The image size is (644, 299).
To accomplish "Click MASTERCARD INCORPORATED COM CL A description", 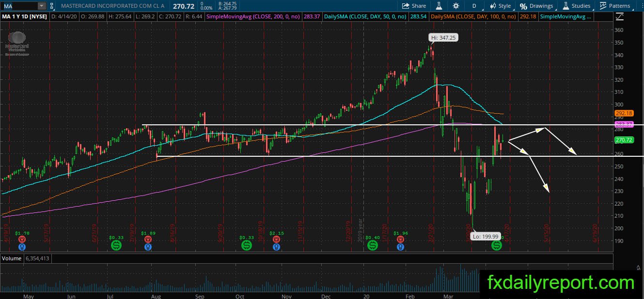I will pyautogui.click(x=112, y=6).
